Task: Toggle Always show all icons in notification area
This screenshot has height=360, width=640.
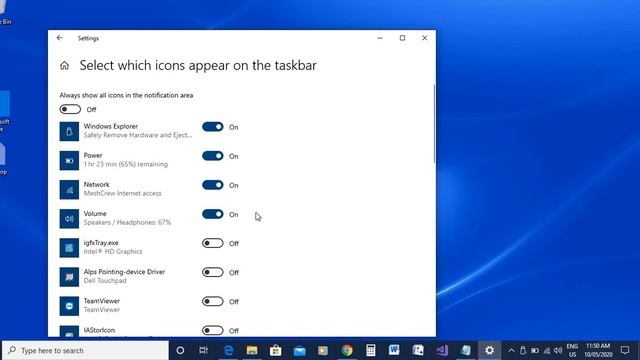Action: 70,109
